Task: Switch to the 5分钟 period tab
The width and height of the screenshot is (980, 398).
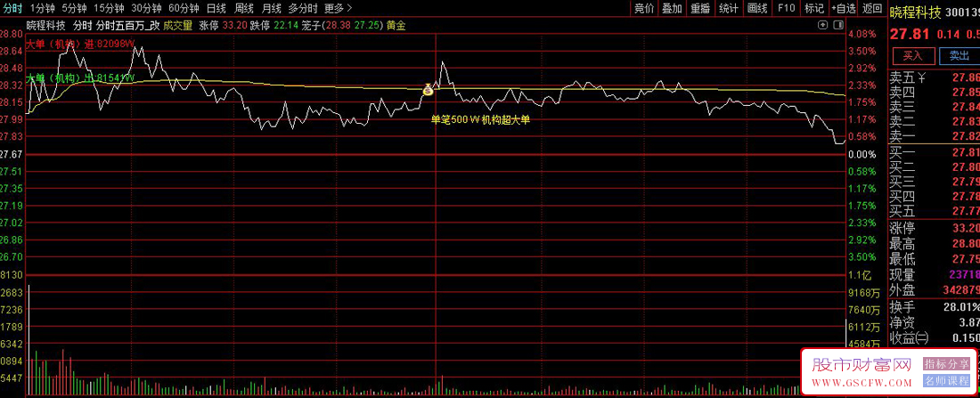Action: (74, 8)
